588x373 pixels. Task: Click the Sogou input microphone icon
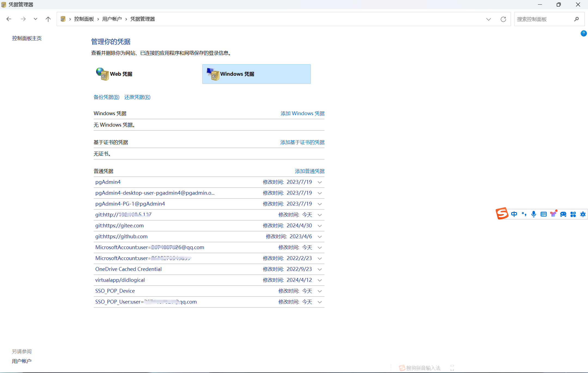click(534, 214)
